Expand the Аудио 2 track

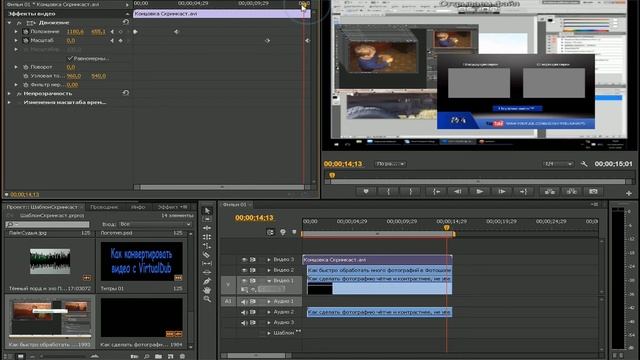269,312
